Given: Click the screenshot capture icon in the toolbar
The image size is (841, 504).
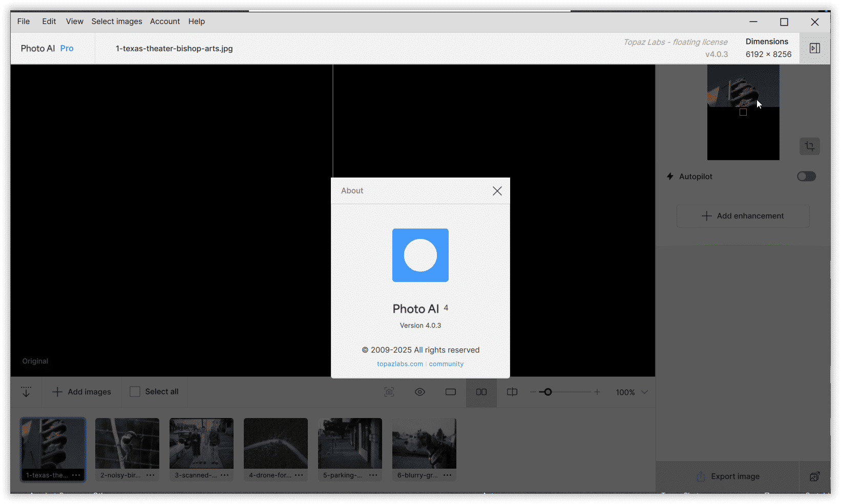Looking at the screenshot, I should click(389, 392).
